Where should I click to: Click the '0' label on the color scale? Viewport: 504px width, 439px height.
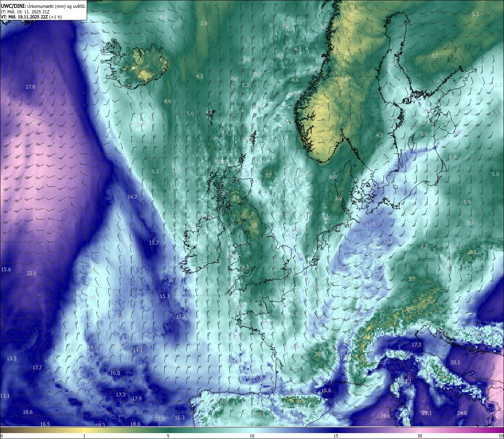[2, 436]
